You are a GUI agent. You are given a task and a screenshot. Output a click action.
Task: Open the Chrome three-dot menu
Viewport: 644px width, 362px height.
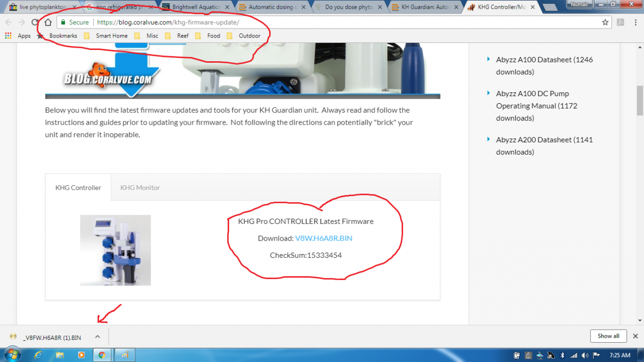coord(635,23)
